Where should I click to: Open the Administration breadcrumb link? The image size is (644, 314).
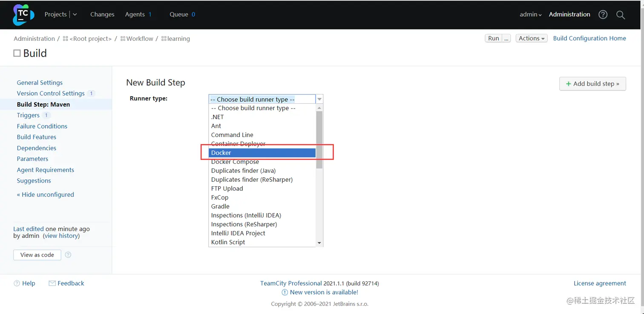(34, 39)
